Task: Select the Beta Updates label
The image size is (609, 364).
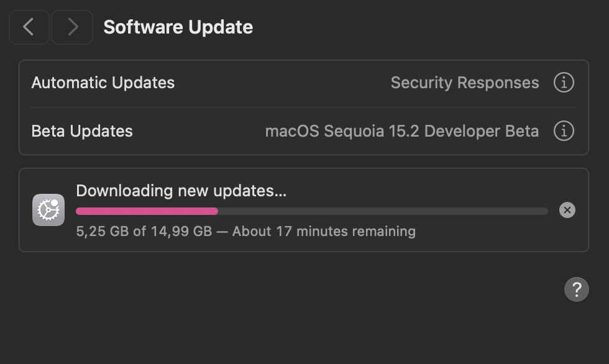Action: [x=82, y=131]
